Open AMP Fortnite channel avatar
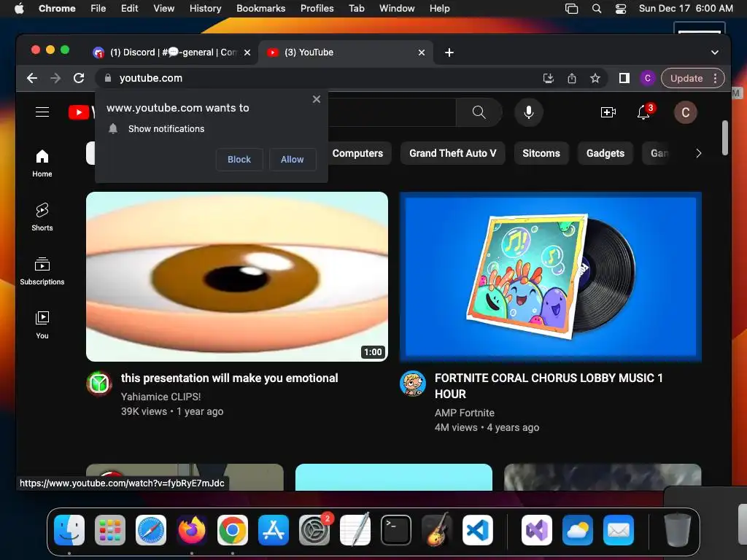The image size is (747, 560). [413, 384]
